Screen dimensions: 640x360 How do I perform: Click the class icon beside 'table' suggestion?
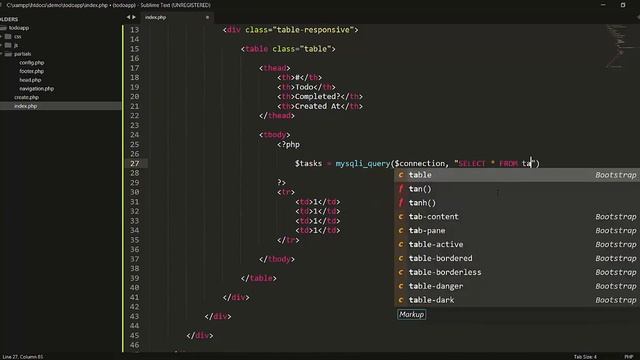401,175
